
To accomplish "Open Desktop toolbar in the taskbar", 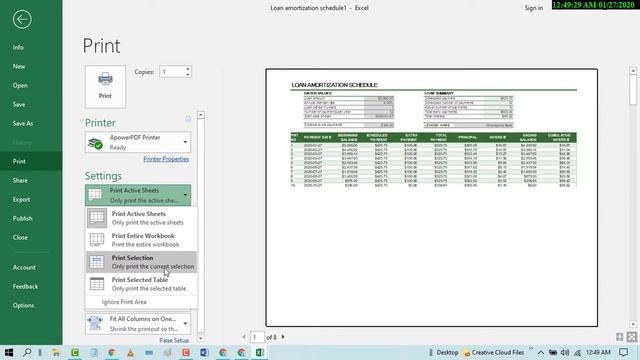I will click(447, 352).
